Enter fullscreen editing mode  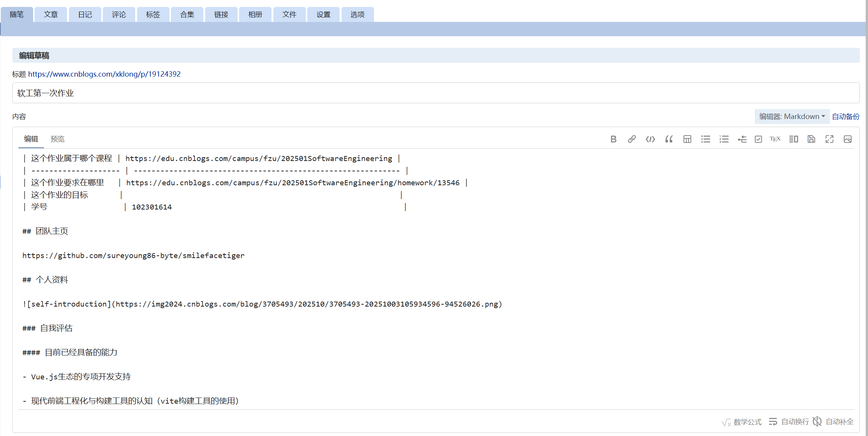829,139
